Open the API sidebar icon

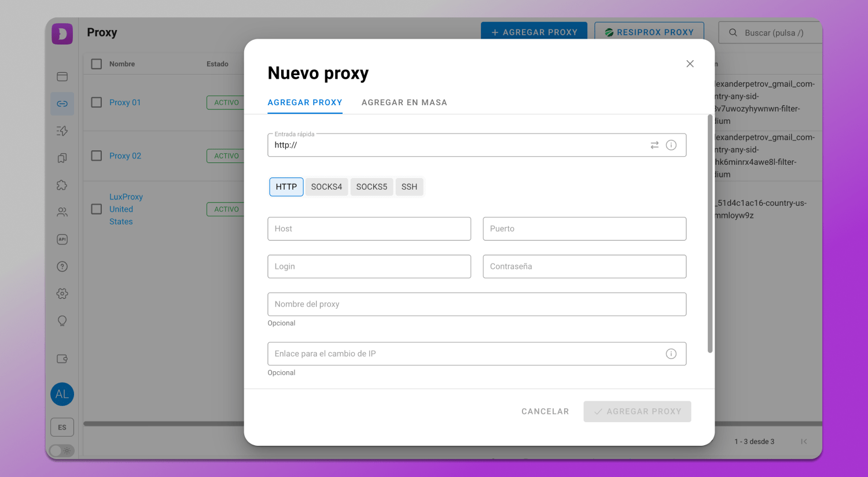[62, 239]
